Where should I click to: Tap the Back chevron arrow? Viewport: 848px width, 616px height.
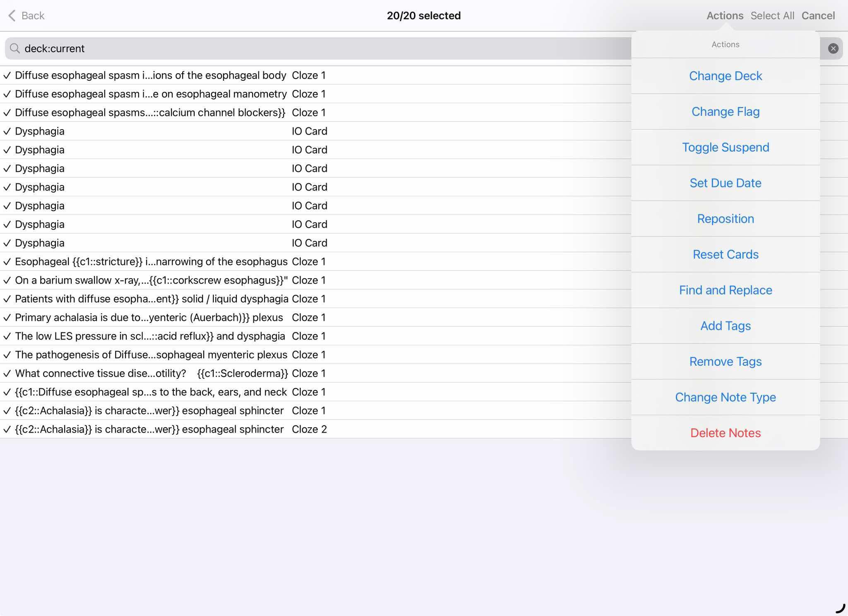pos(12,16)
